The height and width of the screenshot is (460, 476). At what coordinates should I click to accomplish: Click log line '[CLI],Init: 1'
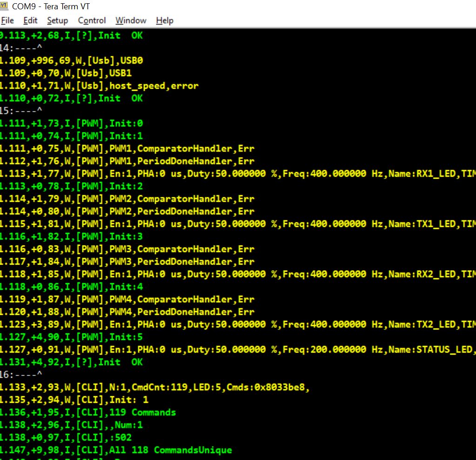point(74,400)
